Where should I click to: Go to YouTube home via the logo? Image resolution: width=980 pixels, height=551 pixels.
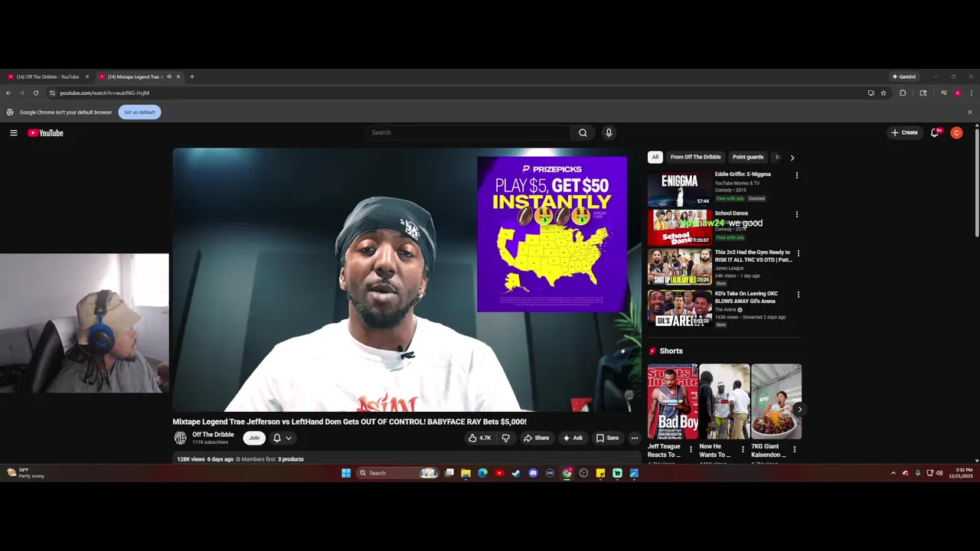click(x=45, y=132)
